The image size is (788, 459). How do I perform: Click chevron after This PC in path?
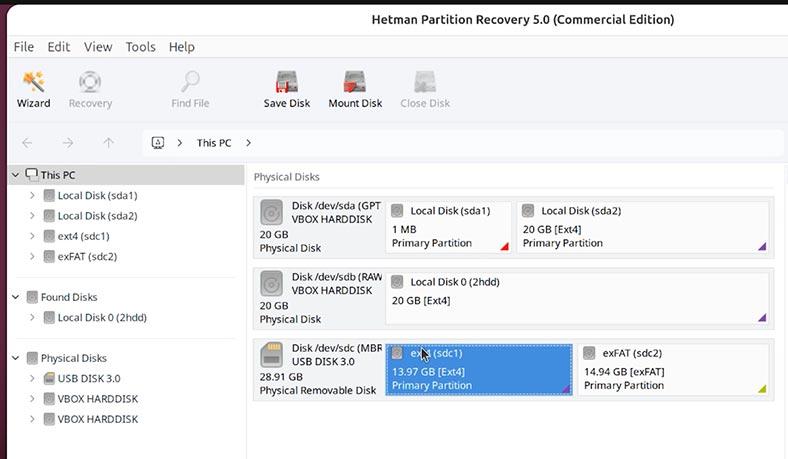[248, 143]
